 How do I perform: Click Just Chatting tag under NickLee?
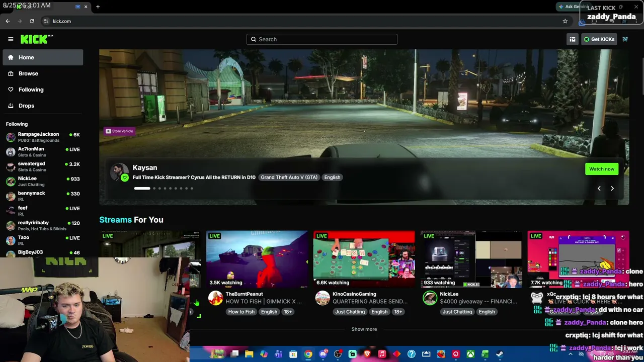click(457, 312)
